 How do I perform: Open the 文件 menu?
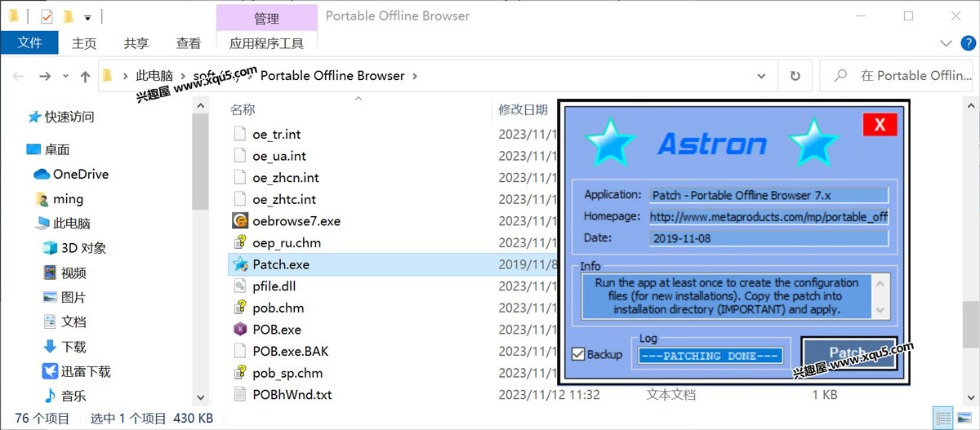[29, 43]
